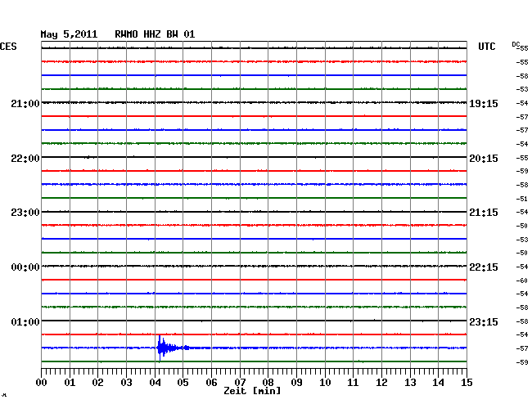Select the 02 minute tick label
Screen dimensions: 532x404
click(x=97, y=383)
